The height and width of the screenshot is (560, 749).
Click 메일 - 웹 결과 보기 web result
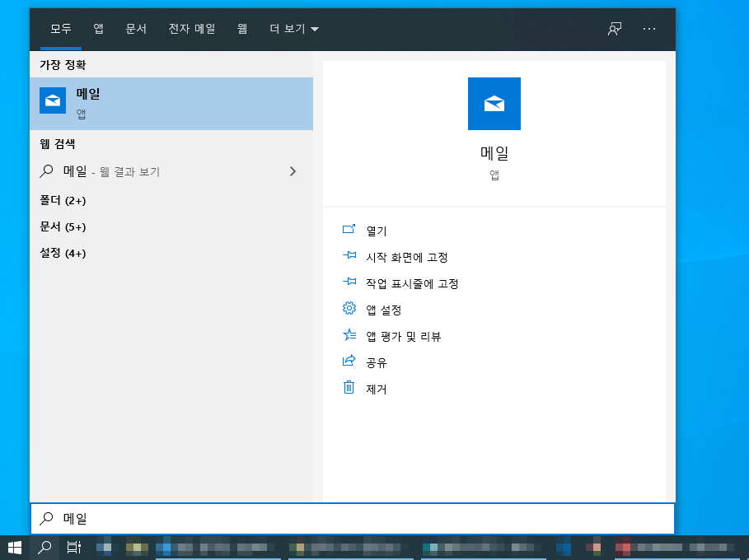click(x=171, y=171)
